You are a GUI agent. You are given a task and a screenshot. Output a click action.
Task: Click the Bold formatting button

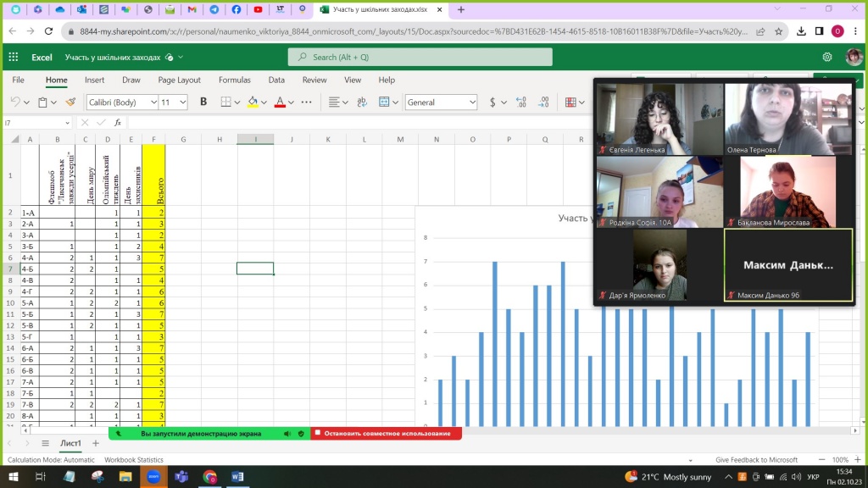click(x=203, y=102)
